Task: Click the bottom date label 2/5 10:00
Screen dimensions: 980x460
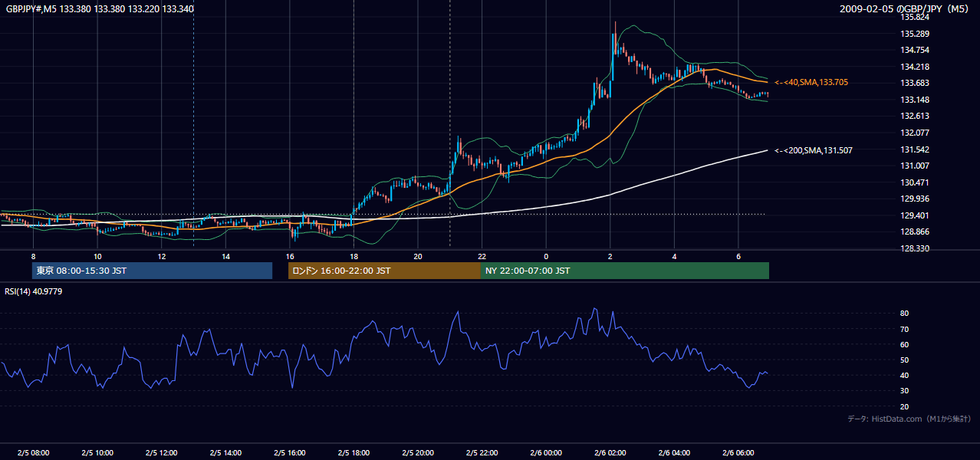Action: [97, 452]
